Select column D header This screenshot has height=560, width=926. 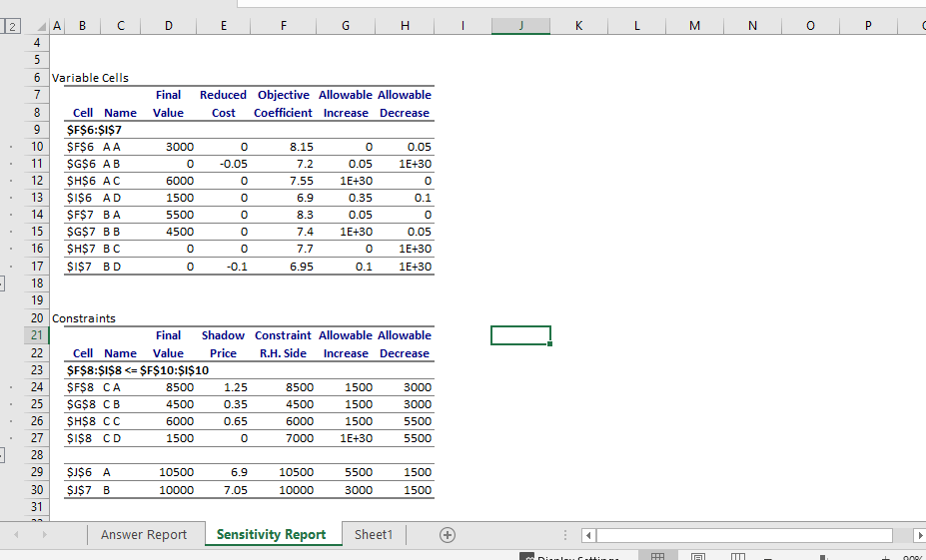pos(168,26)
